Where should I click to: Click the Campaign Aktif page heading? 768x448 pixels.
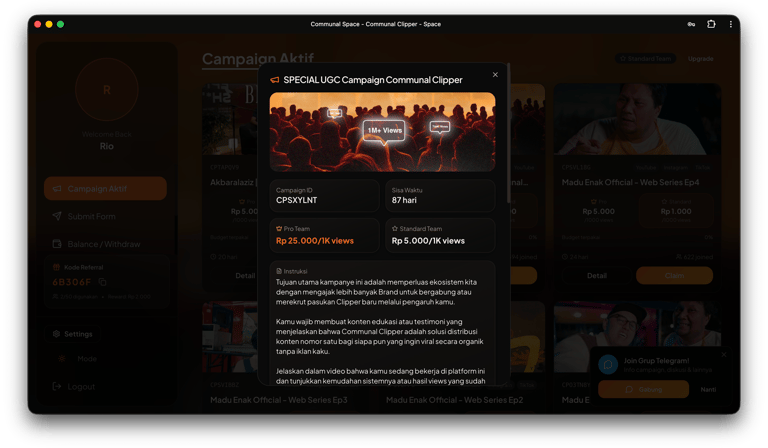coord(258,59)
